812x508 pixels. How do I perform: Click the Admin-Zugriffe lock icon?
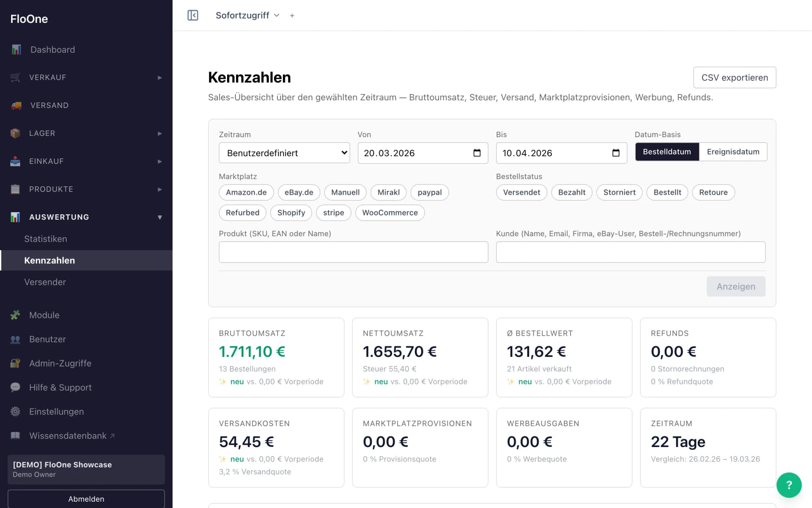(15, 363)
